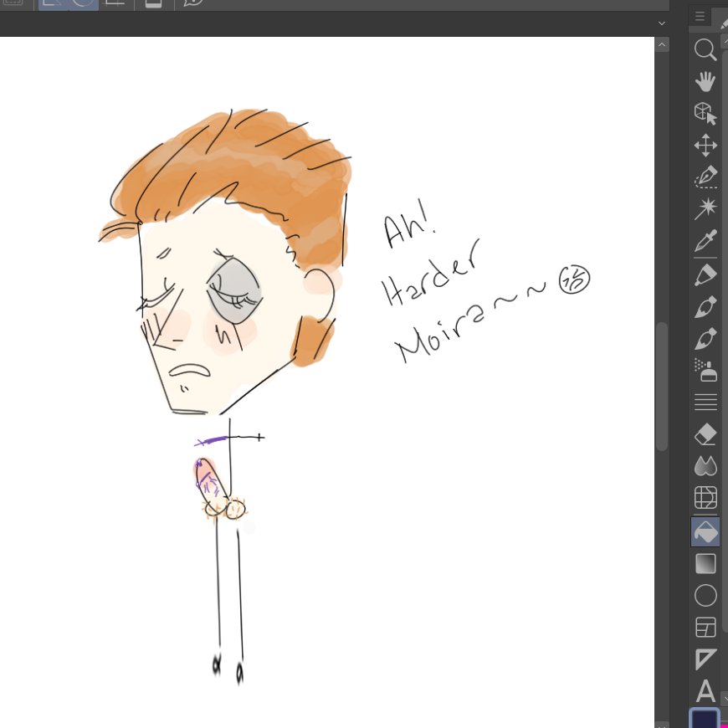Expand the chevron dropdown above the canvas scrollbar
Viewport: 728px width, 728px height.
click(x=662, y=23)
